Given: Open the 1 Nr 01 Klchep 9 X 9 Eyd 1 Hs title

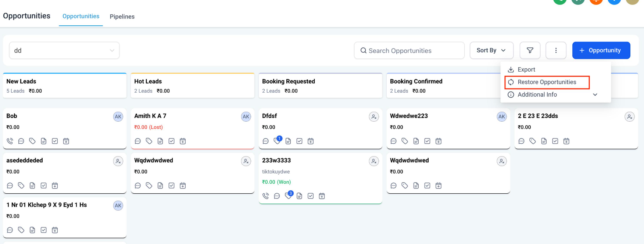Looking at the screenshot, I should [47, 205].
